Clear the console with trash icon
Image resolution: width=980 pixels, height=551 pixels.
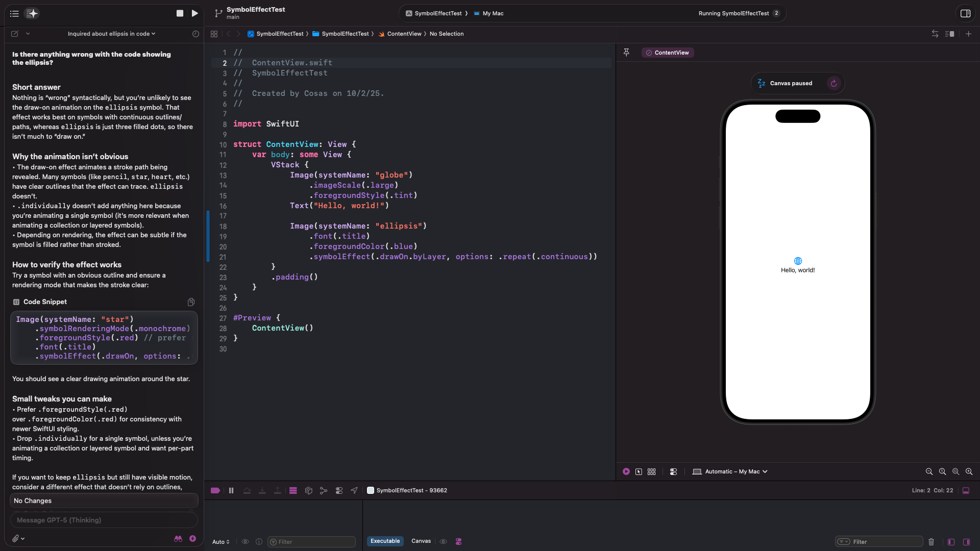click(931, 542)
